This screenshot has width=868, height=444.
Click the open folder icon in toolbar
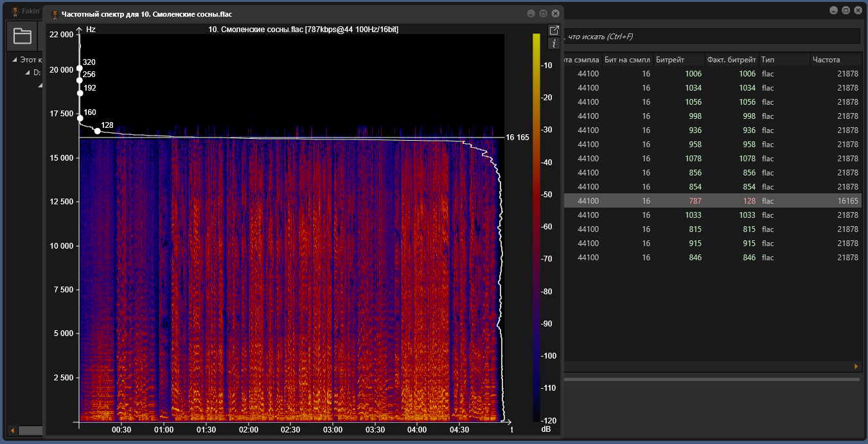point(22,36)
